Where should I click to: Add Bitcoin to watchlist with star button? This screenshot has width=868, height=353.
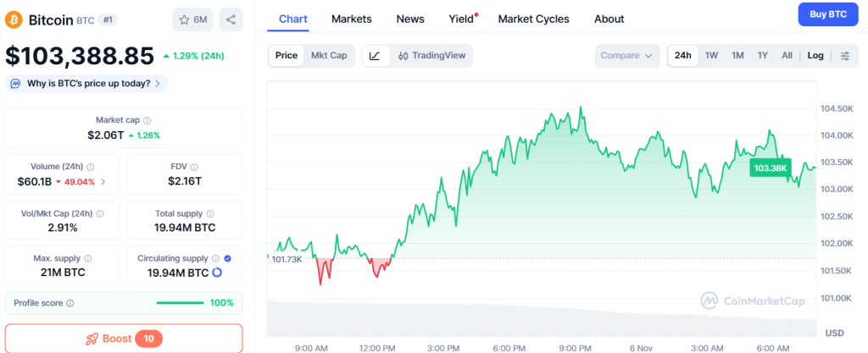(193, 19)
